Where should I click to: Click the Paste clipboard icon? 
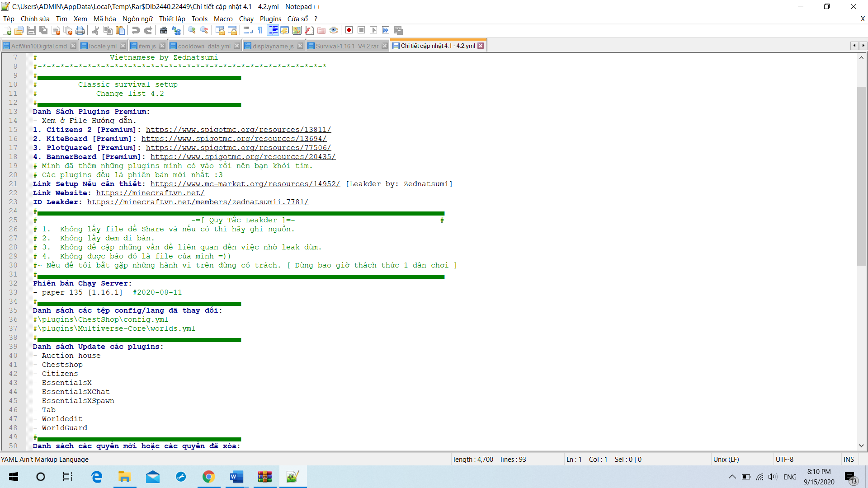[120, 30]
